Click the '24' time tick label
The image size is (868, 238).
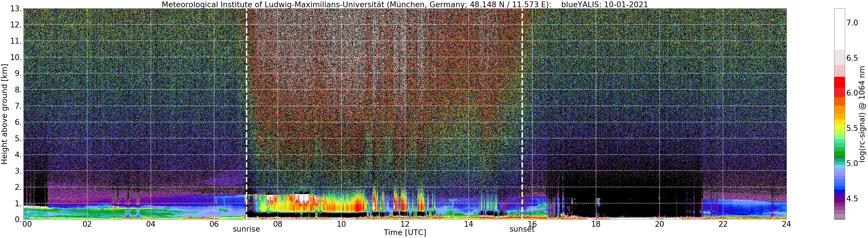(x=786, y=224)
